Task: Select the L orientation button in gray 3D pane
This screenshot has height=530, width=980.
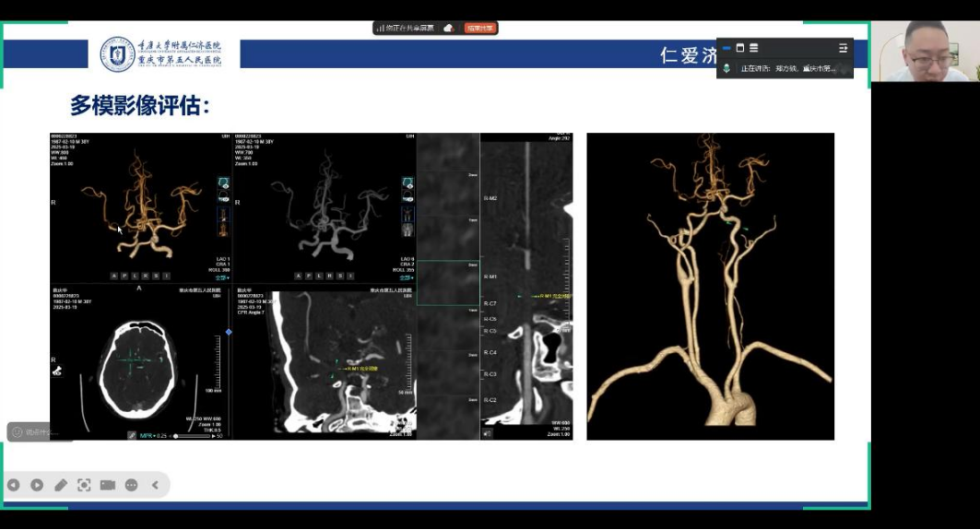Action: coord(319,276)
